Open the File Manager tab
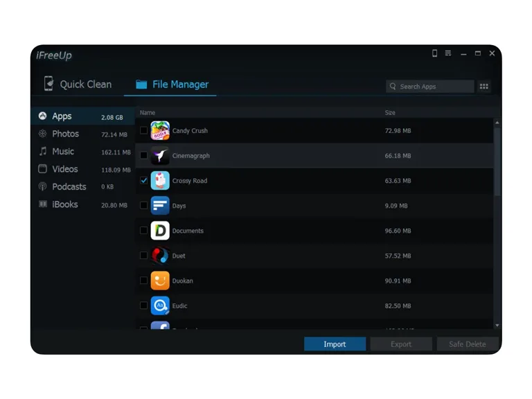The image size is (532, 399). click(170, 85)
